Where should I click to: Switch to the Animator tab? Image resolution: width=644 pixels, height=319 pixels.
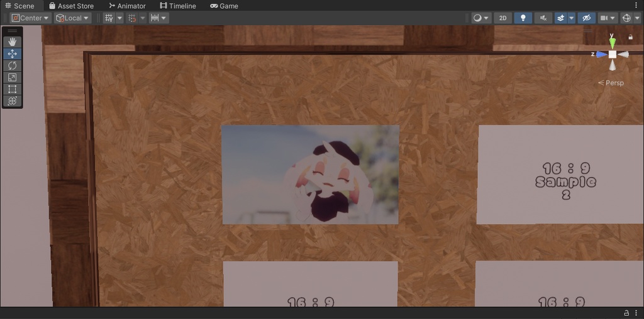(127, 6)
